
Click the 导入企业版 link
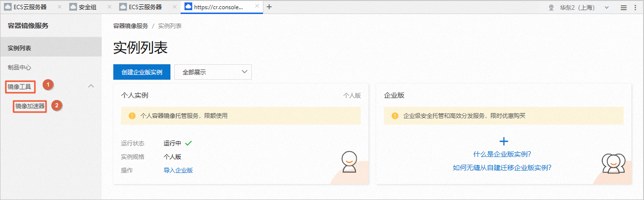click(x=178, y=170)
